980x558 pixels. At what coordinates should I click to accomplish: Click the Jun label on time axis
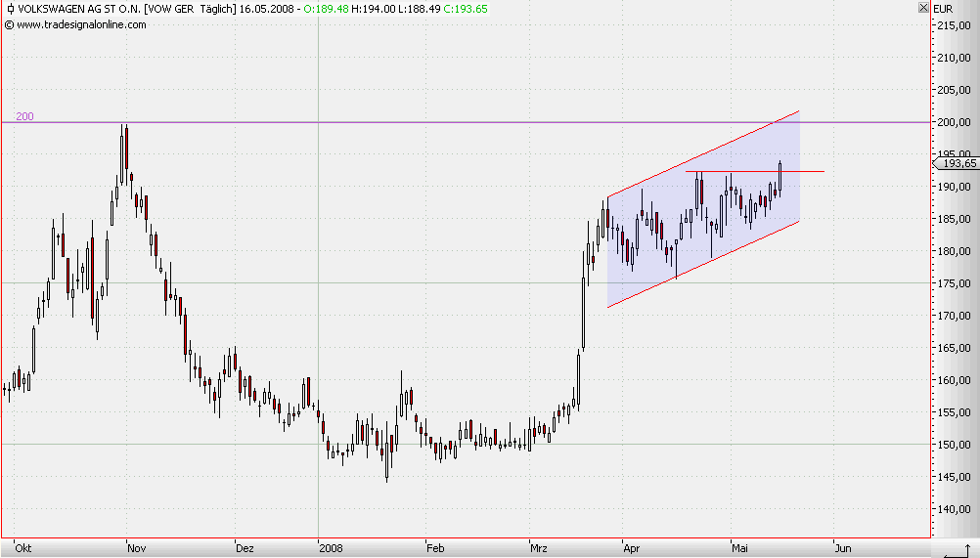(843, 548)
